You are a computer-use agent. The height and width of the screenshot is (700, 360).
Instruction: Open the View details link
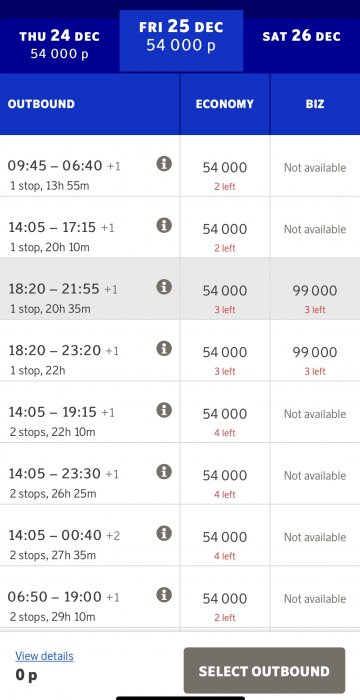coord(44,656)
